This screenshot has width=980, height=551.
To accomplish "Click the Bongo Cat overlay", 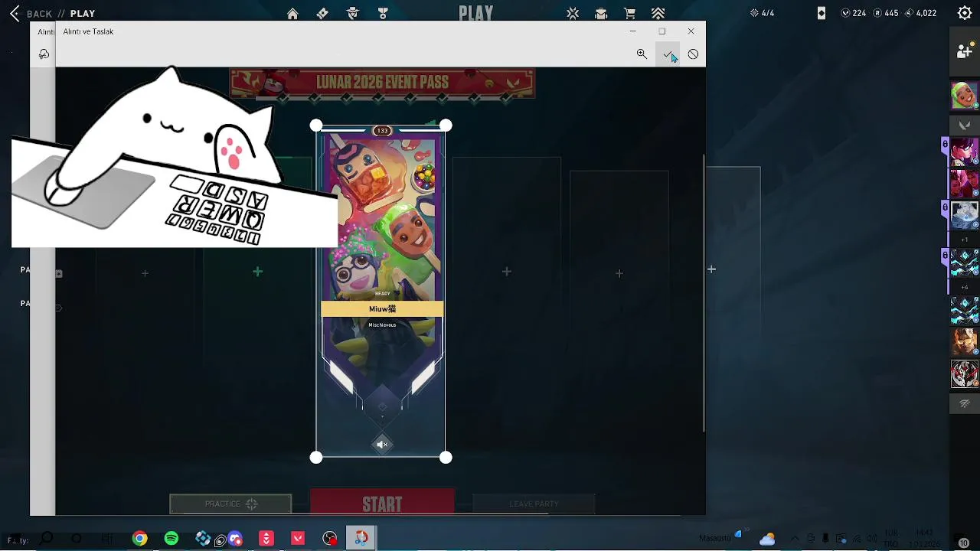I will pos(175,157).
